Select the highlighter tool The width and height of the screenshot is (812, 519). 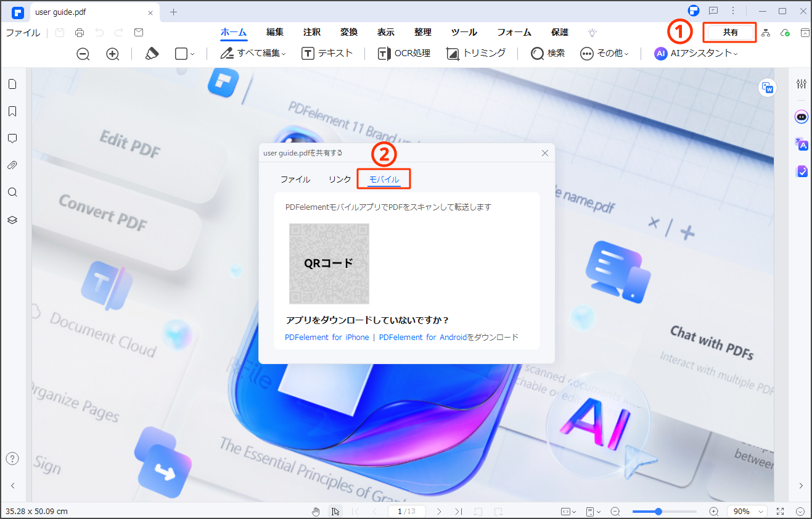pos(152,54)
